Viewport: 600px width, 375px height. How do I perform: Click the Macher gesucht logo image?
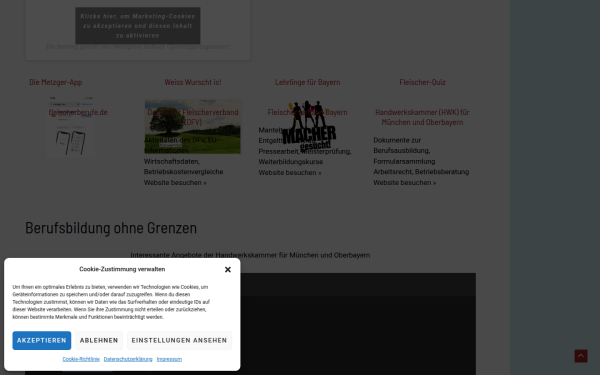(x=309, y=125)
